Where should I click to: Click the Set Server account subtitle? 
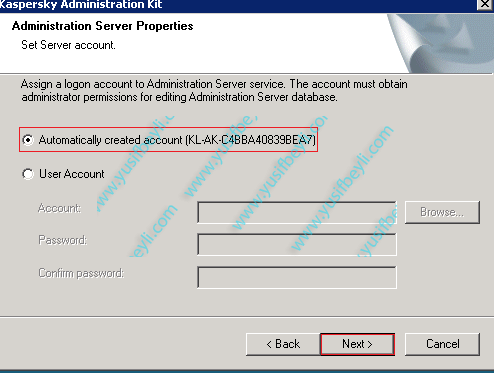click(x=68, y=45)
